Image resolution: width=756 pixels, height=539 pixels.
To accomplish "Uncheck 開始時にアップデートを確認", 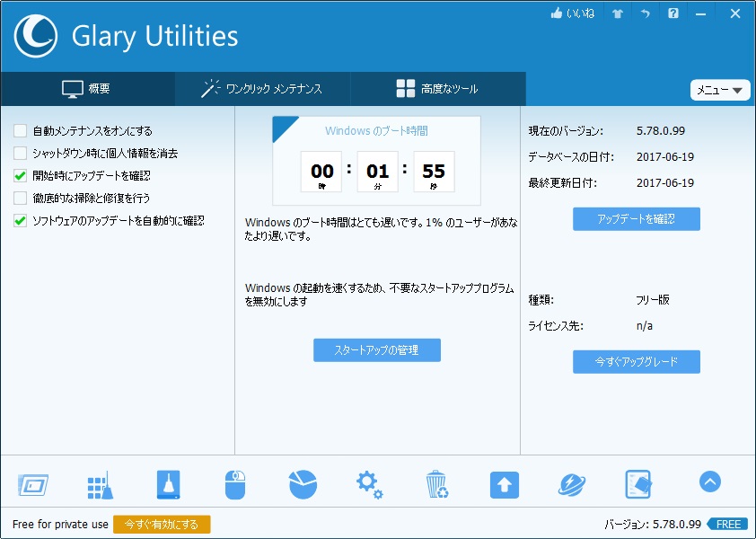I will pos(20,175).
